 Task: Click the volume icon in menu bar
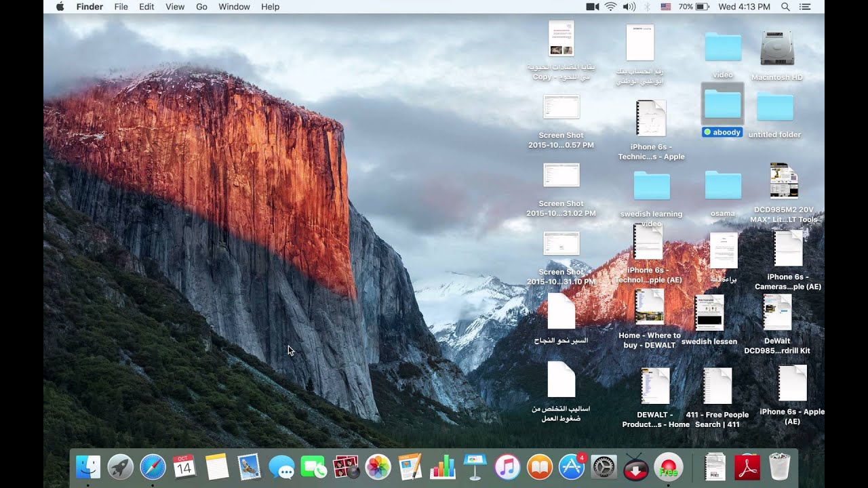(629, 7)
